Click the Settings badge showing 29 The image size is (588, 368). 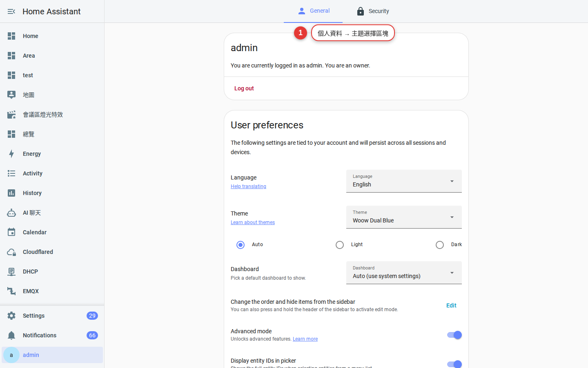[x=92, y=316]
